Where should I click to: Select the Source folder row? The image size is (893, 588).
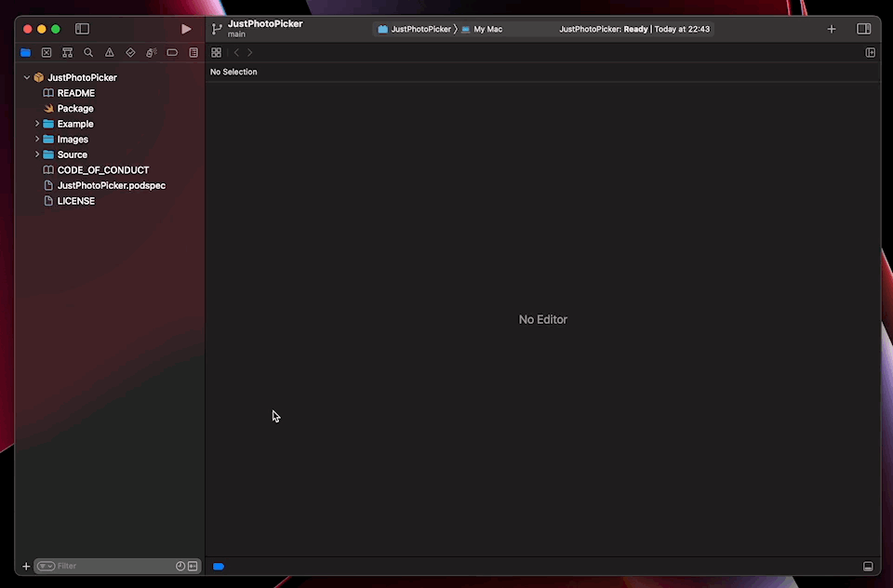[110, 154]
